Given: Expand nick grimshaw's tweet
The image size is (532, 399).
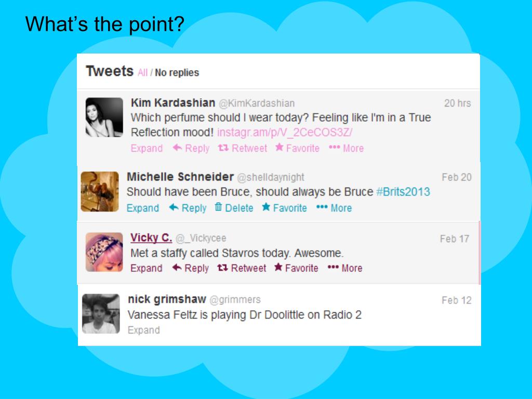Looking at the screenshot, I should point(143,330).
